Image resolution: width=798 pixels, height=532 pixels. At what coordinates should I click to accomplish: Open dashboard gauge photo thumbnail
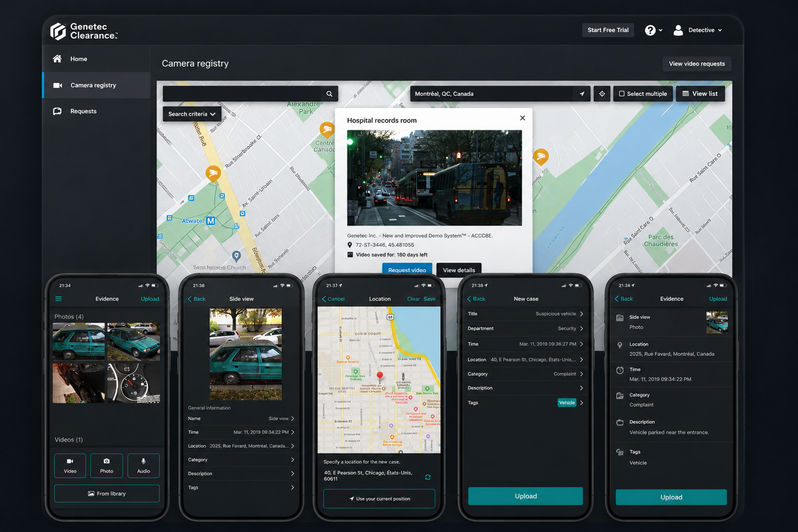click(134, 383)
